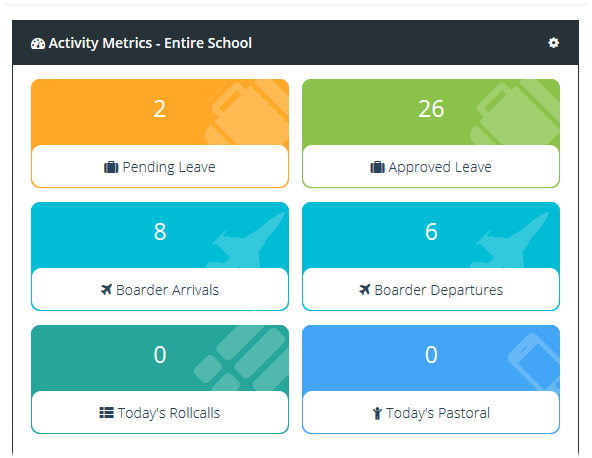This screenshot has width=592, height=458.
Task: Open Today's Rollcalls label
Action: (169, 413)
